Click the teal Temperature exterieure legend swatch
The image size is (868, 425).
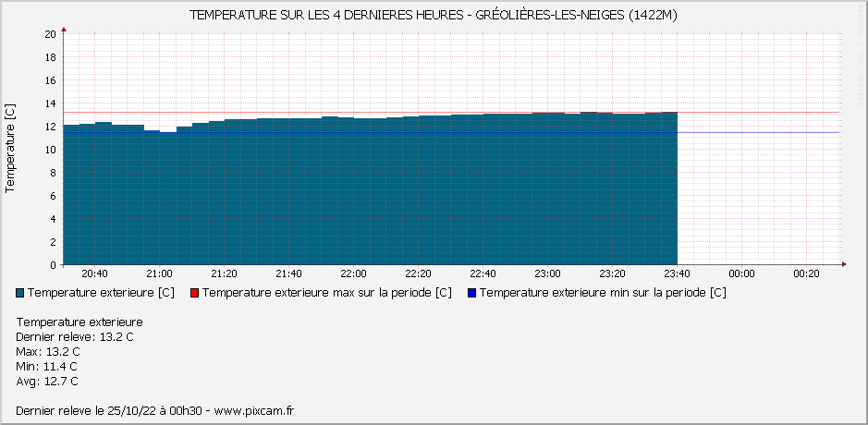pos(21,293)
